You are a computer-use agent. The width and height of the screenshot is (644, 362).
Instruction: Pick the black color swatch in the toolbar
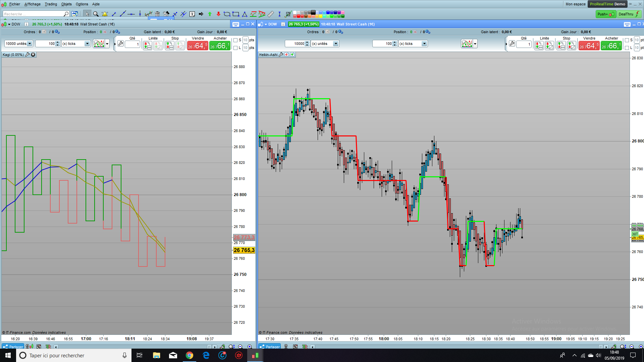[x=313, y=12]
